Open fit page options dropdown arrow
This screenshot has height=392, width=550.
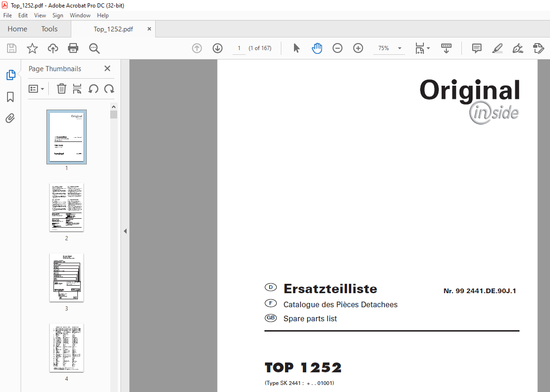[x=428, y=48]
